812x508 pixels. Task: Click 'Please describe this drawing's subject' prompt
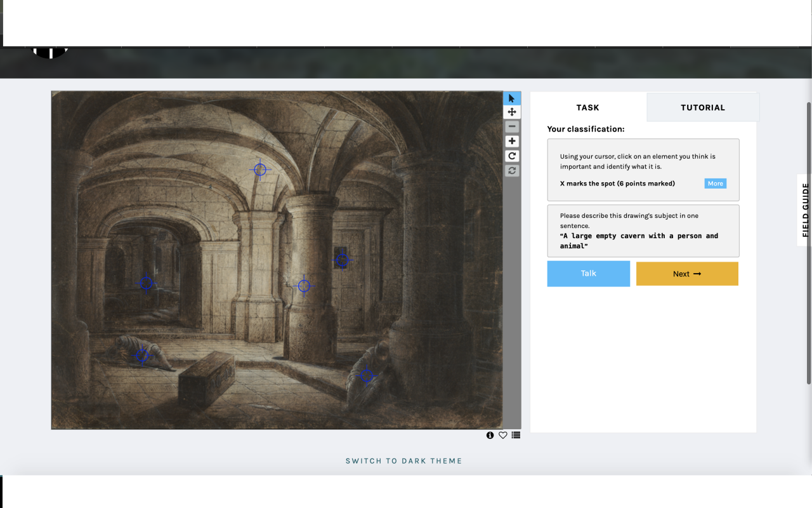coord(629,220)
